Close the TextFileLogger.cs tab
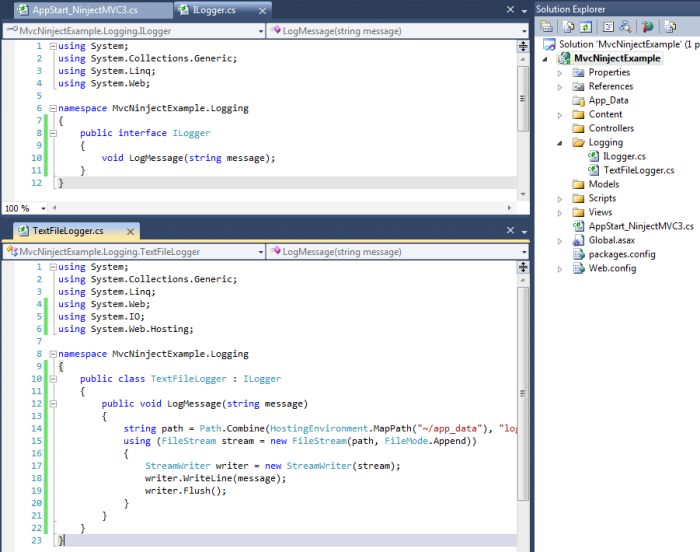Image resolution: width=700 pixels, height=552 pixels. coord(130,232)
